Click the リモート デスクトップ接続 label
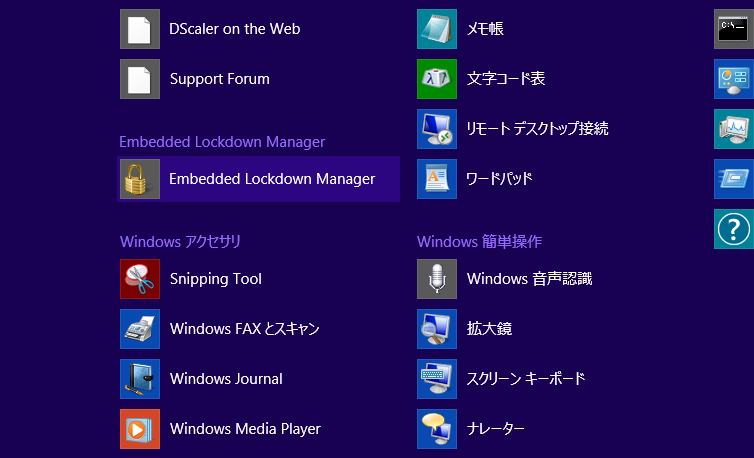Image resolution: width=754 pixels, height=458 pixels. tap(537, 129)
